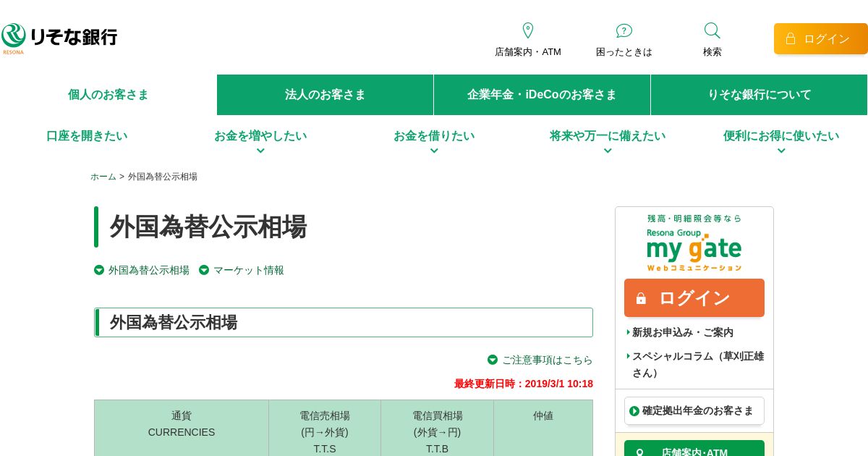Click the arrow icon in 確定拠出年金のお客さま button

pyautogui.click(x=634, y=411)
